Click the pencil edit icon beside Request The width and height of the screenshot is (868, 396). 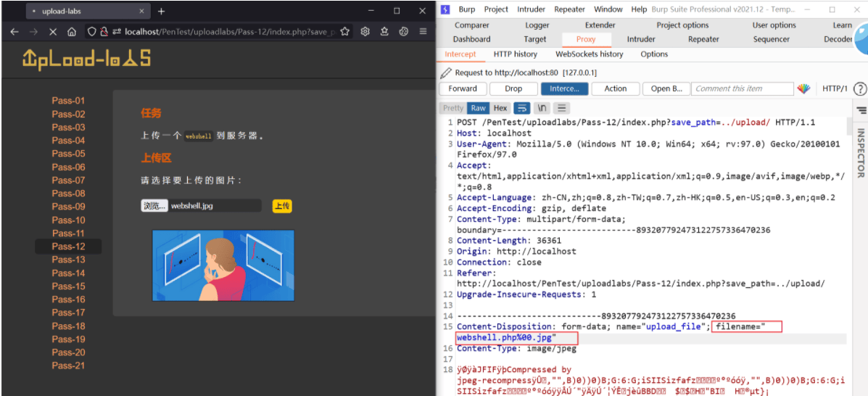[446, 73]
